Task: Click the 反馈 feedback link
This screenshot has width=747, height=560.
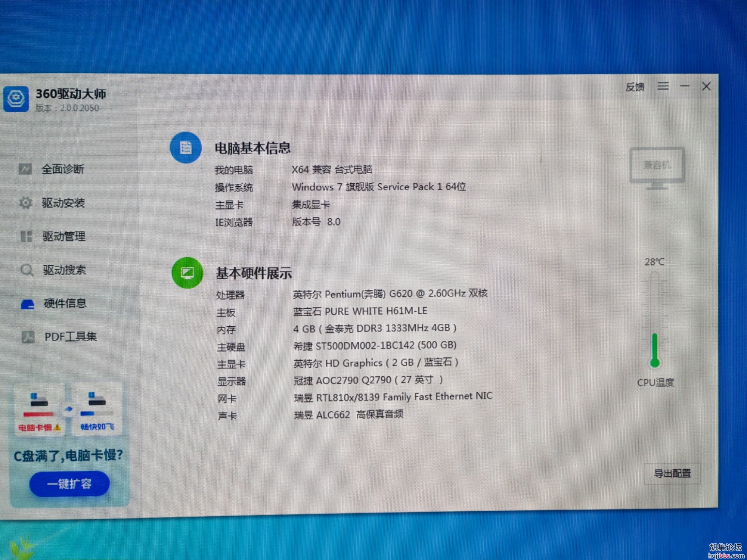Action: (635, 87)
